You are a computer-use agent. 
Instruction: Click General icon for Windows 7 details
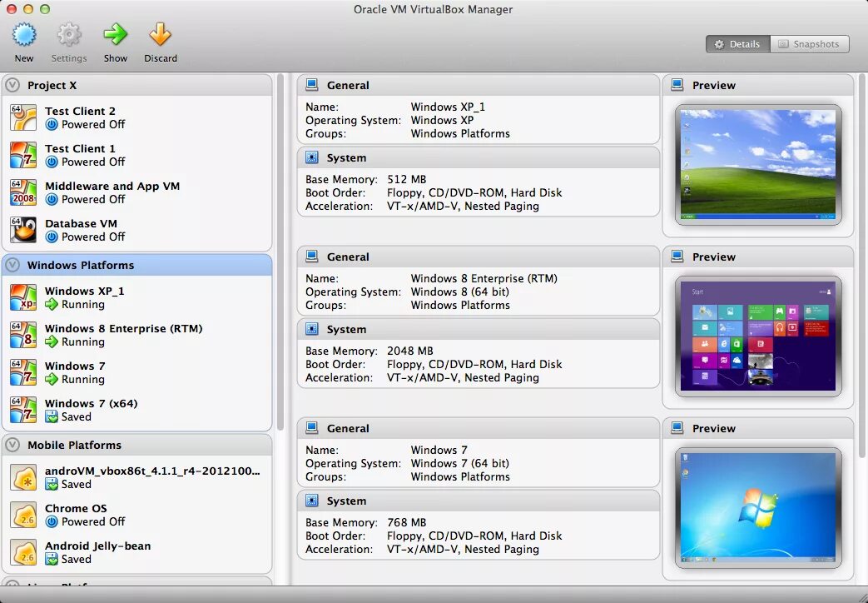click(x=311, y=428)
